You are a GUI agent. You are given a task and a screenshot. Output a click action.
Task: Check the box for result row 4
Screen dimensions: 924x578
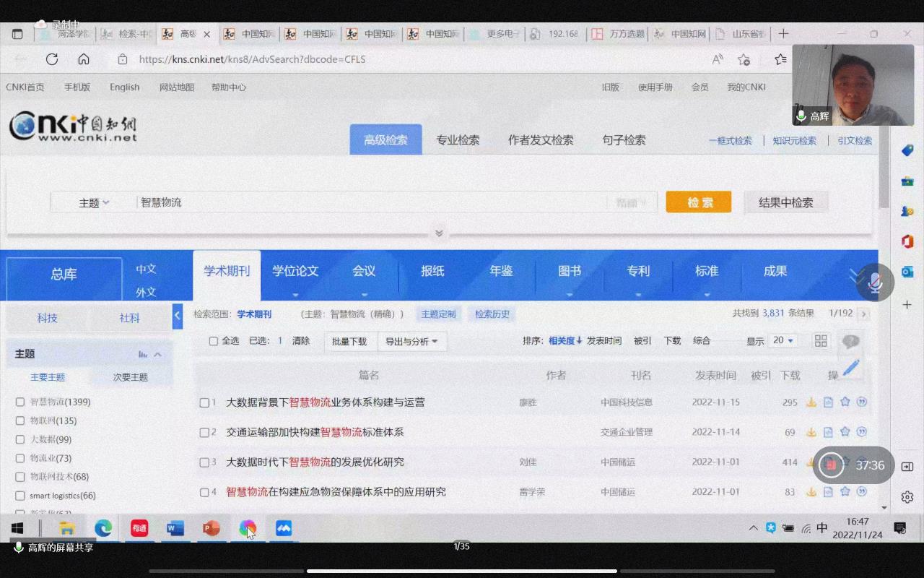pyautogui.click(x=204, y=492)
